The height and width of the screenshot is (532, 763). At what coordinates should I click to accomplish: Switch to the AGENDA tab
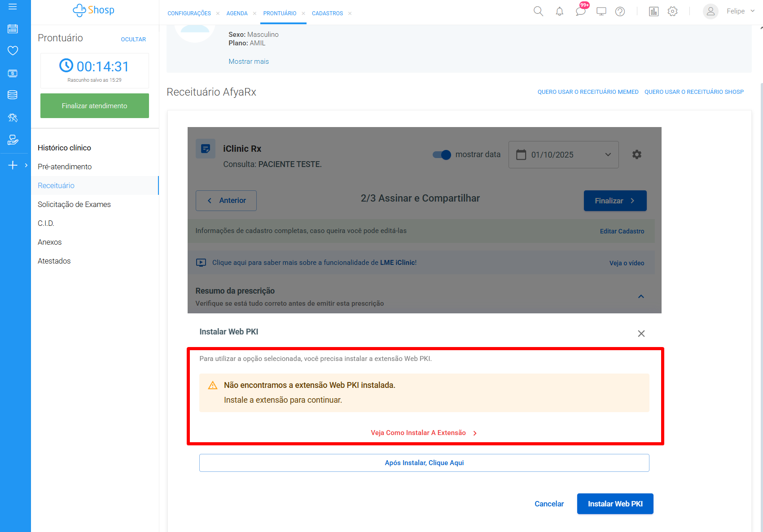click(x=237, y=13)
